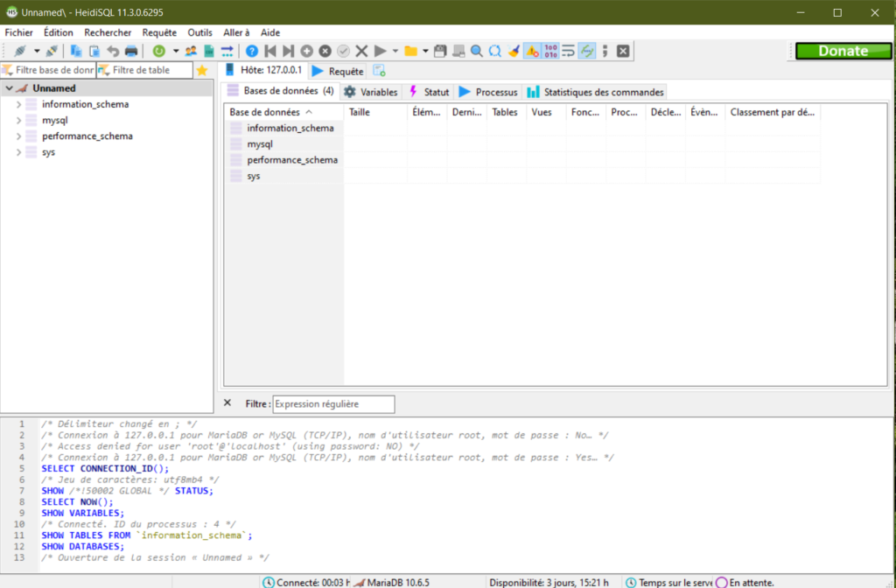The height and width of the screenshot is (588, 896).
Task: Click the Find text magnifier icon
Action: point(477,51)
